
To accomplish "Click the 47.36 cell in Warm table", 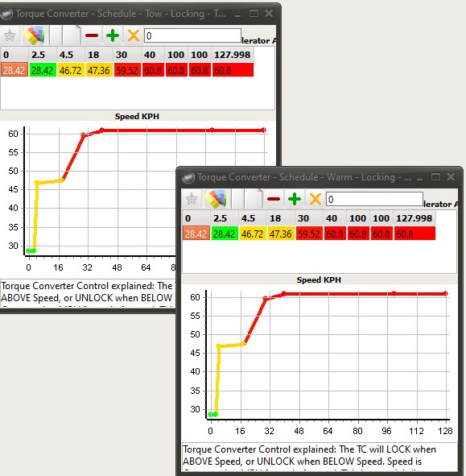I will pyautogui.click(x=281, y=234).
